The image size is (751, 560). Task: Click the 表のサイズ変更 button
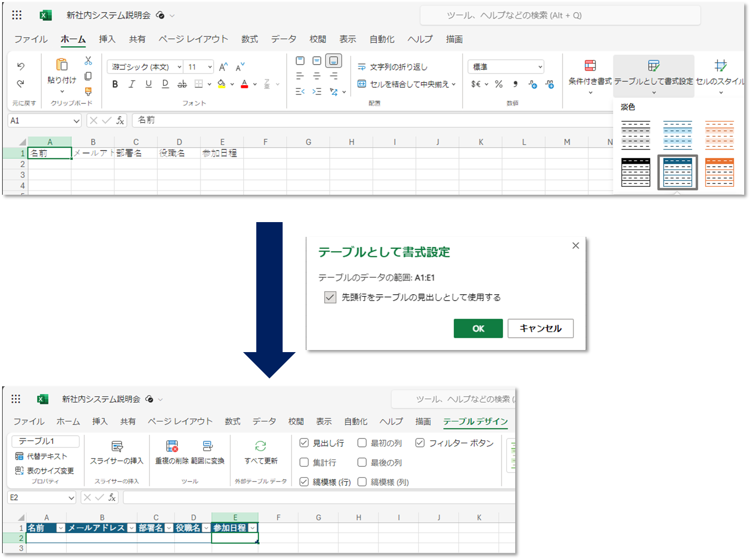click(x=44, y=471)
